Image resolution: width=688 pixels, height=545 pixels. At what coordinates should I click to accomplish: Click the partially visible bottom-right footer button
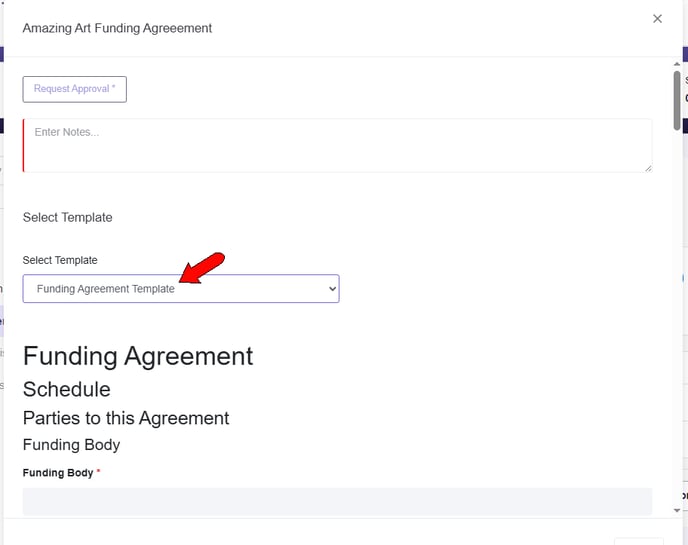(x=638, y=540)
